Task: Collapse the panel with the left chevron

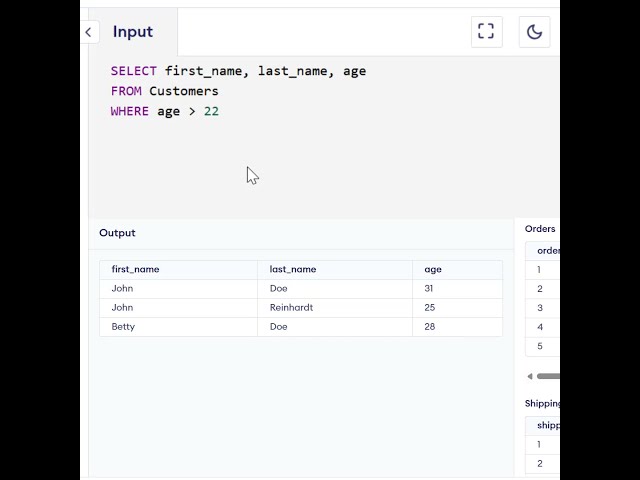Action: pos(89,32)
